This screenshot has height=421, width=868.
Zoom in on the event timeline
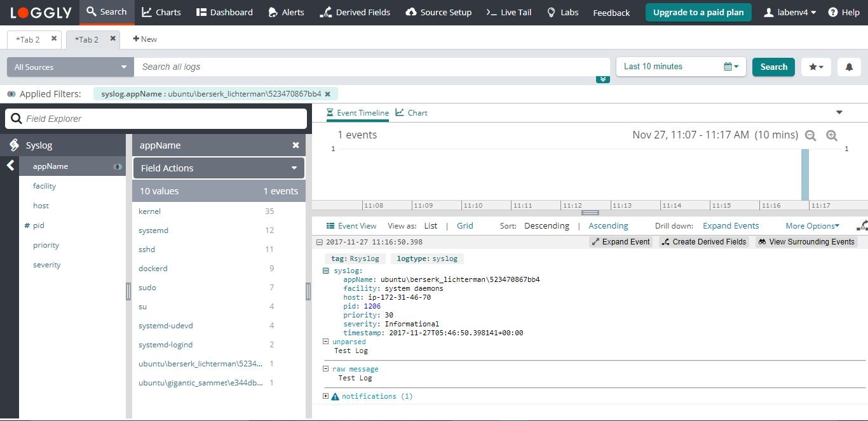pyautogui.click(x=832, y=135)
